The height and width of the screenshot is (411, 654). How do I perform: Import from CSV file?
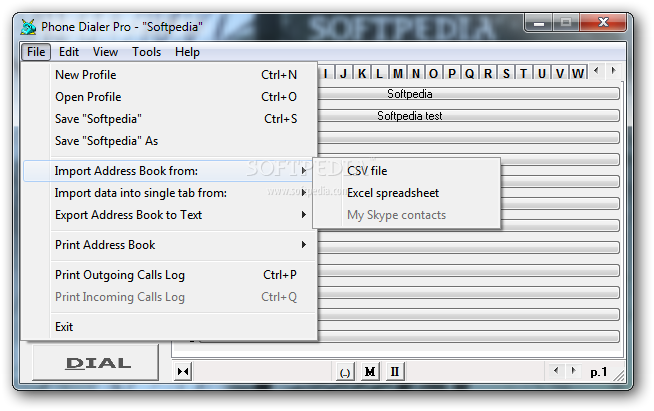(x=406, y=171)
